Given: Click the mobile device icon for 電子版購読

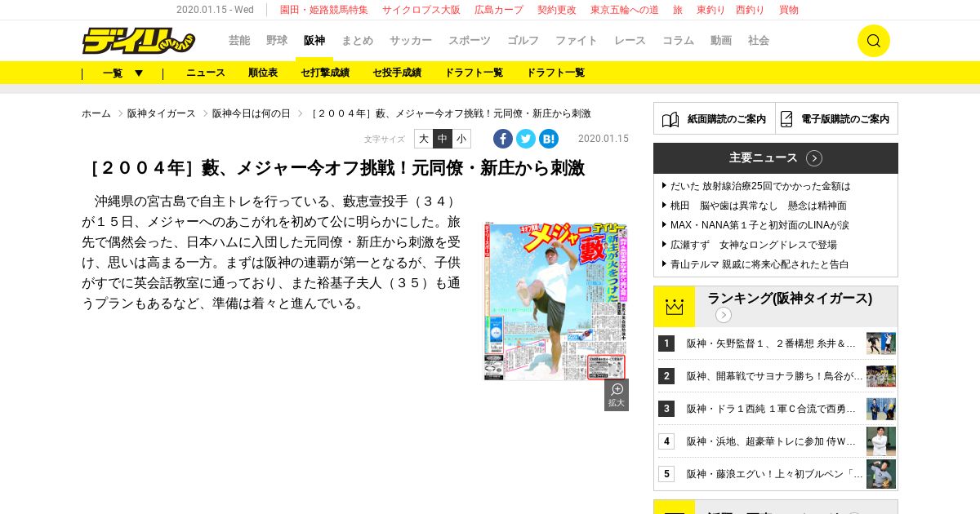Looking at the screenshot, I should [786, 119].
